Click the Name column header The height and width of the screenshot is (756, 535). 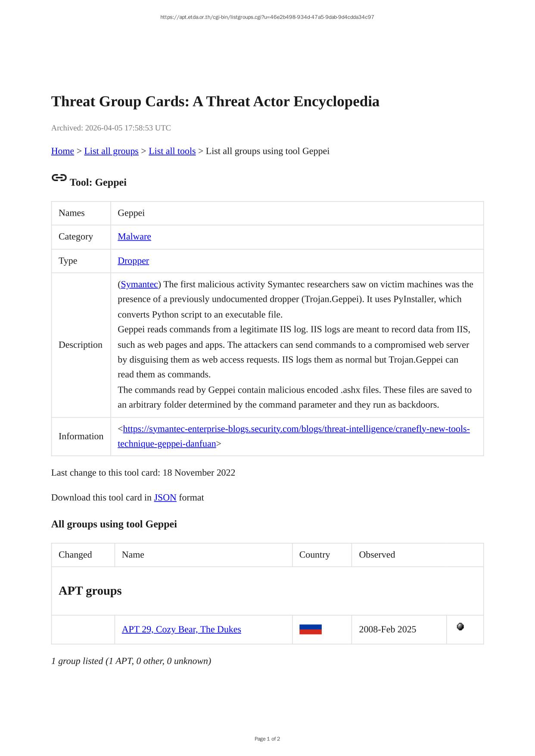133,555
